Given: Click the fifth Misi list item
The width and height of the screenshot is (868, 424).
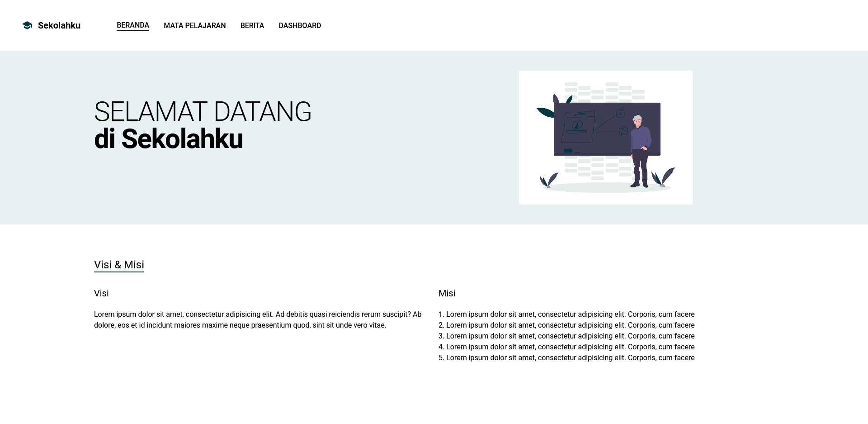Looking at the screenshot, I should [x=566, y=357].
